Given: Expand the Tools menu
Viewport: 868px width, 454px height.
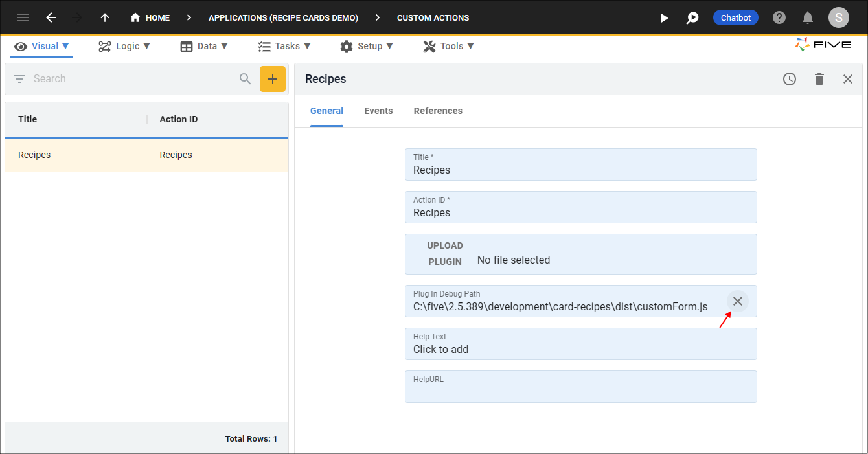Looking at the screenshot, I should pos(449,46).
